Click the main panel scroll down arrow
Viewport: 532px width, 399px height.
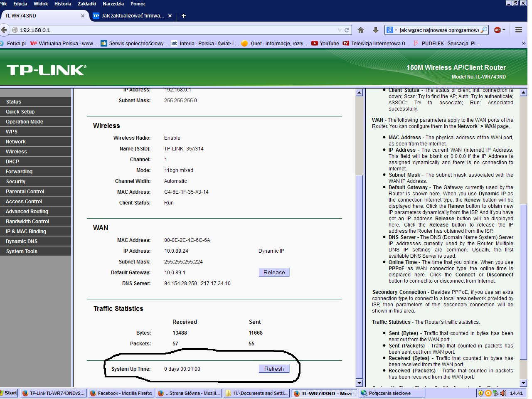pos(360,383)
